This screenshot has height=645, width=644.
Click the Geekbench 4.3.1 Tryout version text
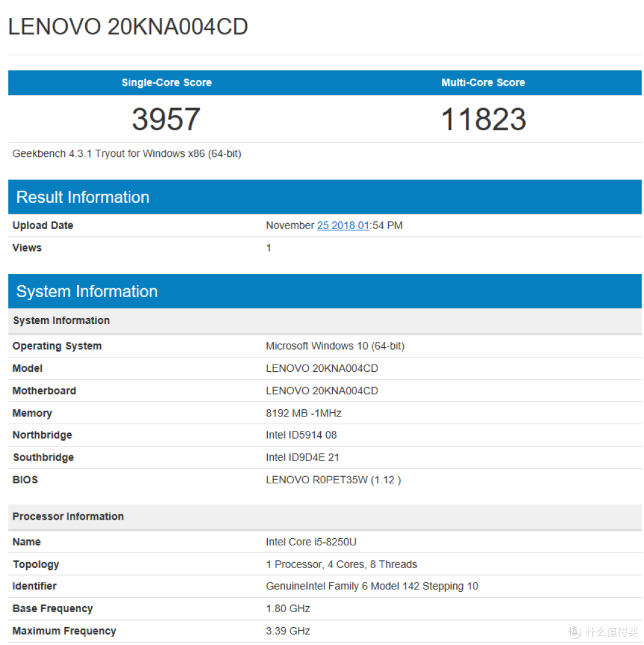point(126,154)
